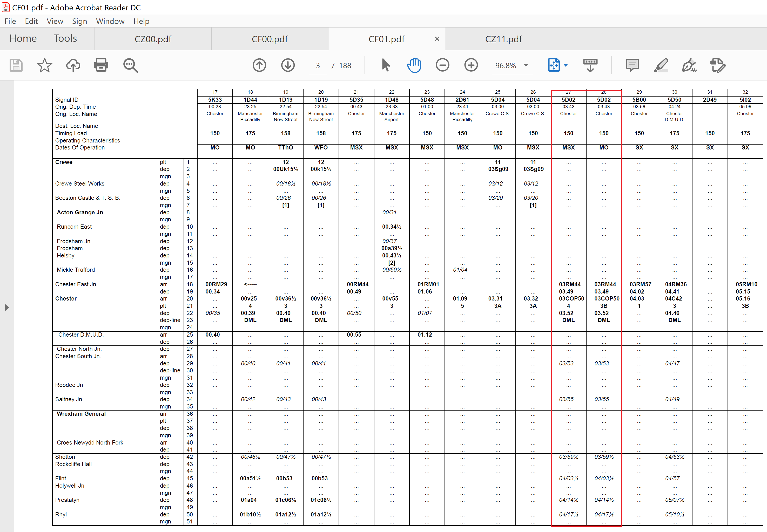
Task: Click the Operating Characteristics label
Action: coord(87,141)
